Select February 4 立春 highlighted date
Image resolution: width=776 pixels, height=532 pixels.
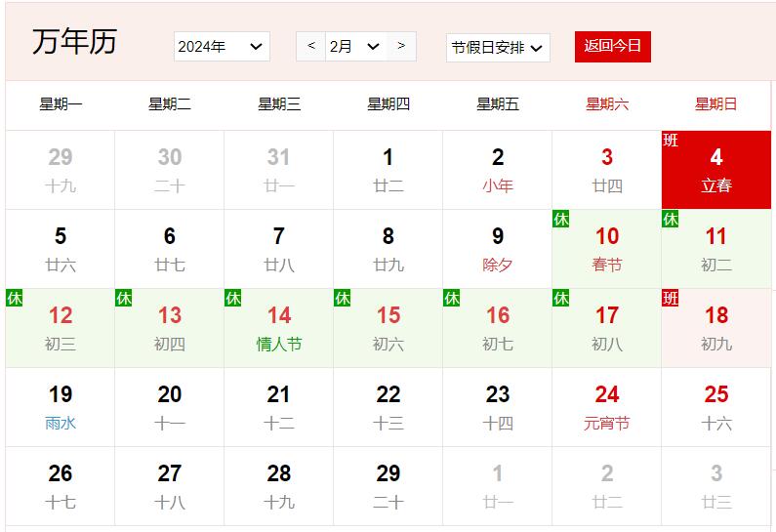715,170
